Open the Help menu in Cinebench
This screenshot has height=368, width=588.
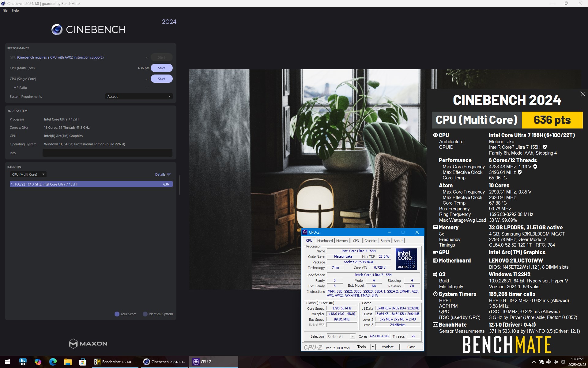(x=15, y=10)
